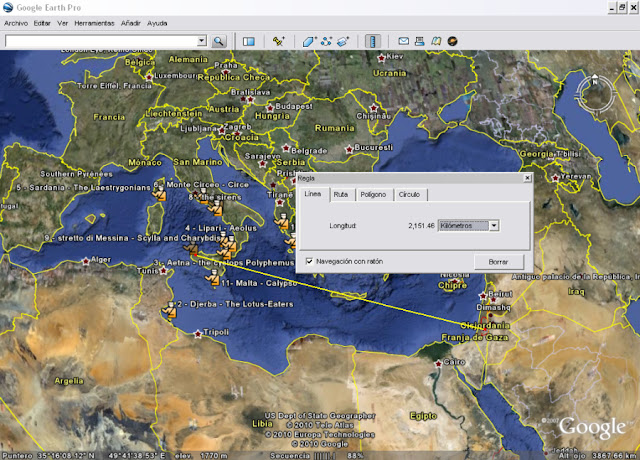Open the Google Maps view icon

(436, 41)
